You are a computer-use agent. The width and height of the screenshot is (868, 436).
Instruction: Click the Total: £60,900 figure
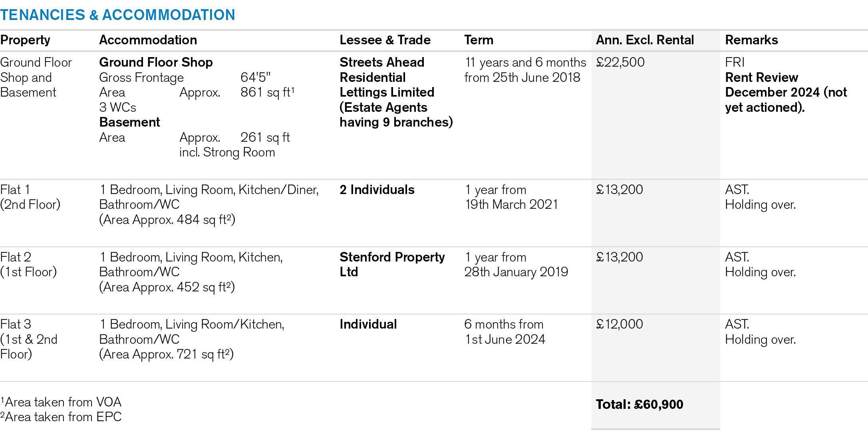pos(639,404)
